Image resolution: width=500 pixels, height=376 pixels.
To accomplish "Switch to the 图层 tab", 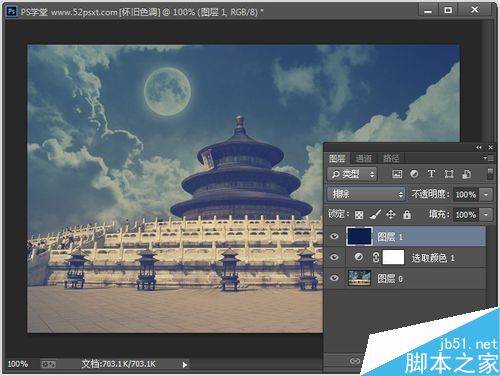I will tap(337, 158).
